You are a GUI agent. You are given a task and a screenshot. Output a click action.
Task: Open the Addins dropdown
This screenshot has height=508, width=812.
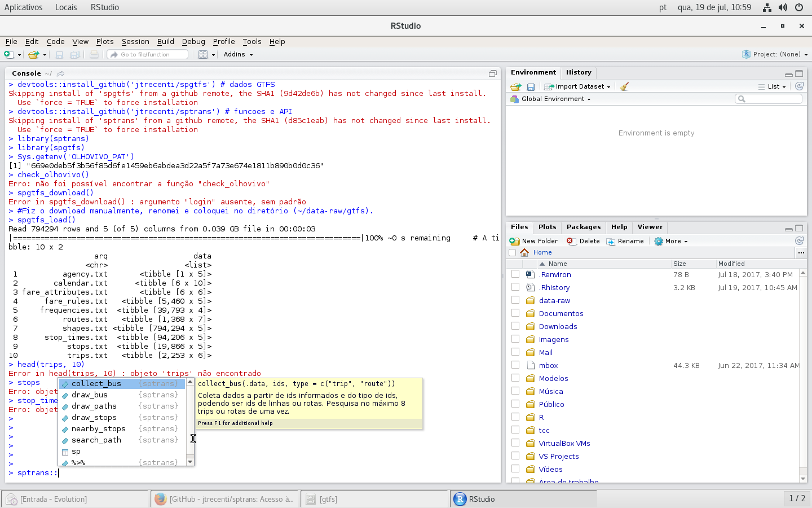tap(238, 54)
